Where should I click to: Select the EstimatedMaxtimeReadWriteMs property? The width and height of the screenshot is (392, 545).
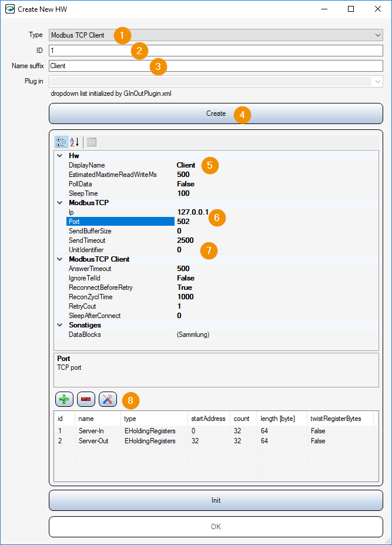pyautogui.click(x=113, y=175)
